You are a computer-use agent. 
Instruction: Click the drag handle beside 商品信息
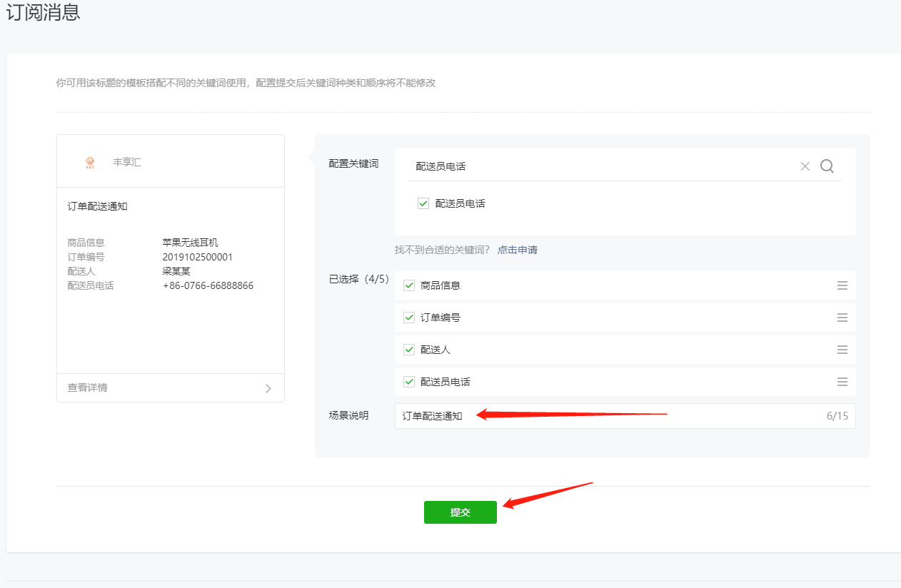[842, 285]
